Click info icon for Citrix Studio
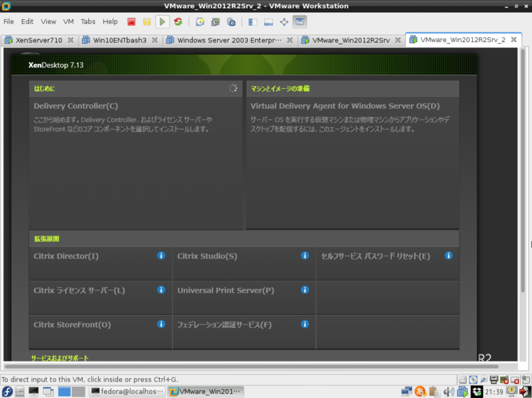The width and height of the screenshot is (532, 398). (305, 256)
